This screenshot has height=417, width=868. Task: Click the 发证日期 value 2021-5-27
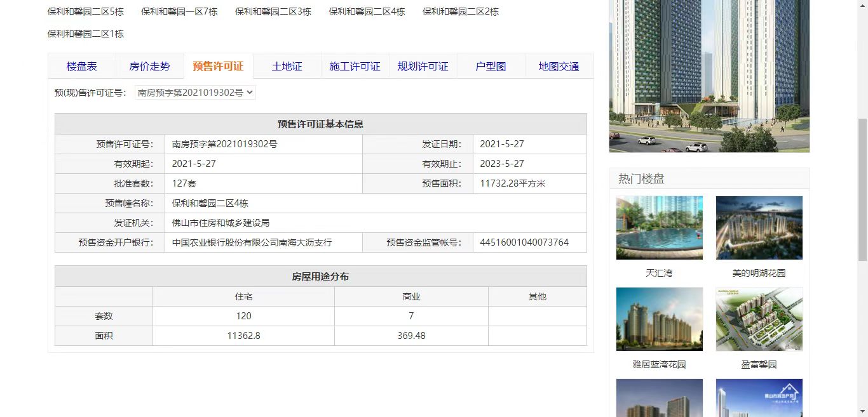point(502,144)
